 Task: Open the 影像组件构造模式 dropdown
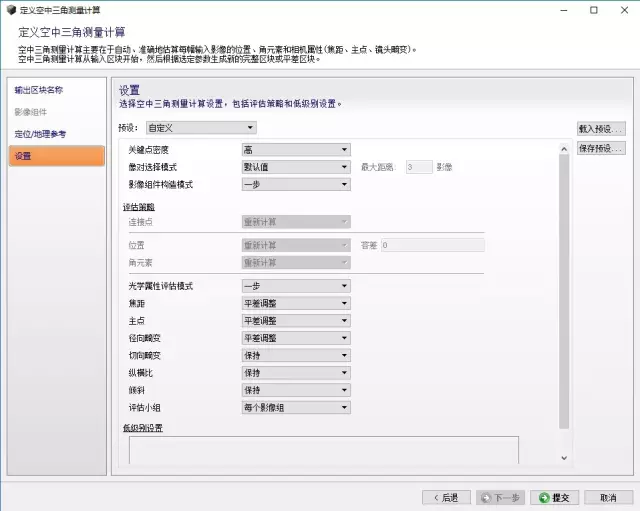tap(296, 184)
